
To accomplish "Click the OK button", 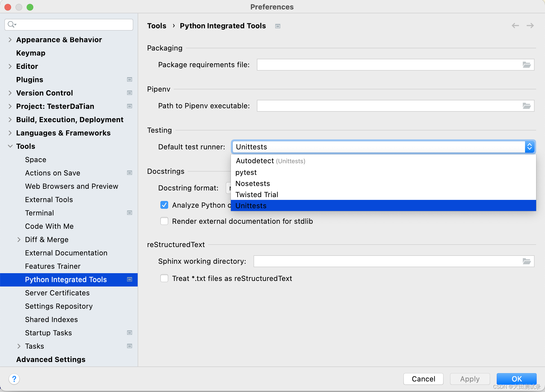I will click(516, 379).
